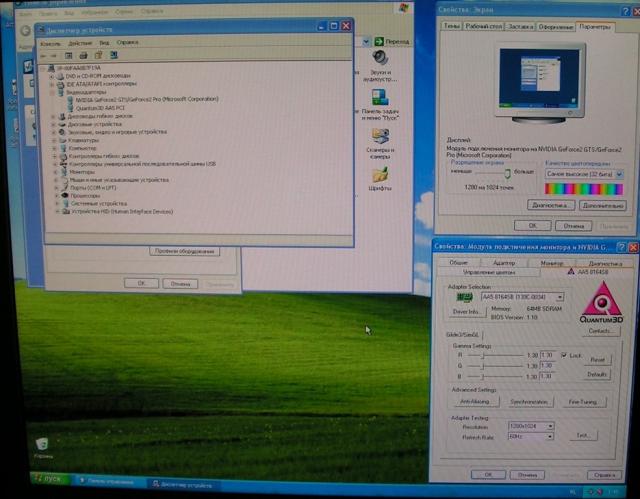
Task: Click the Driver Info button
Action: click(466, 312)
